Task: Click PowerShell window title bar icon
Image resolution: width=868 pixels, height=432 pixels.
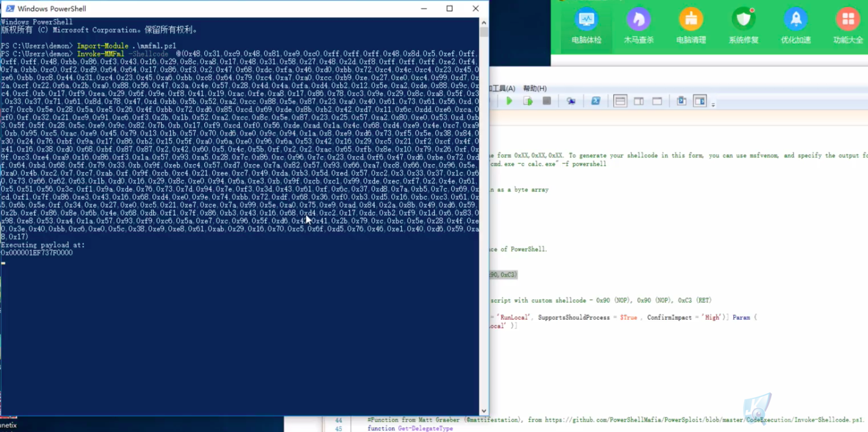Action: coord(10,9)
